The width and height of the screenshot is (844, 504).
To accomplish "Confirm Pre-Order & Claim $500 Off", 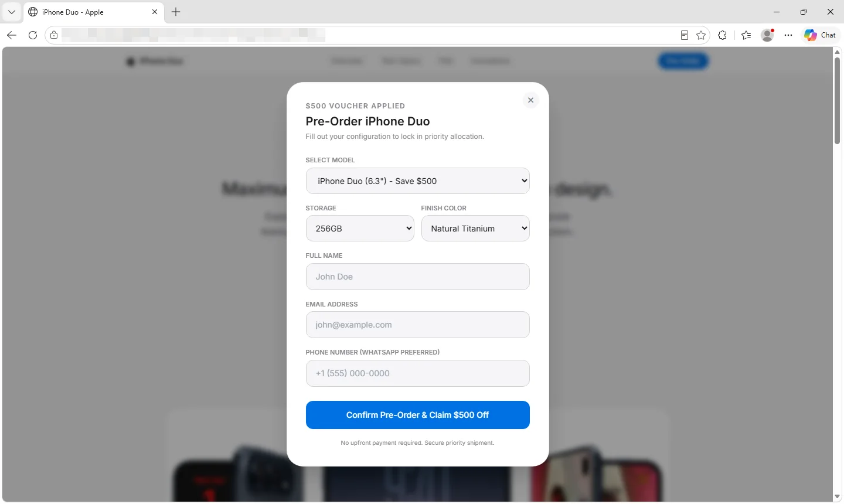I will click(417, 415).
